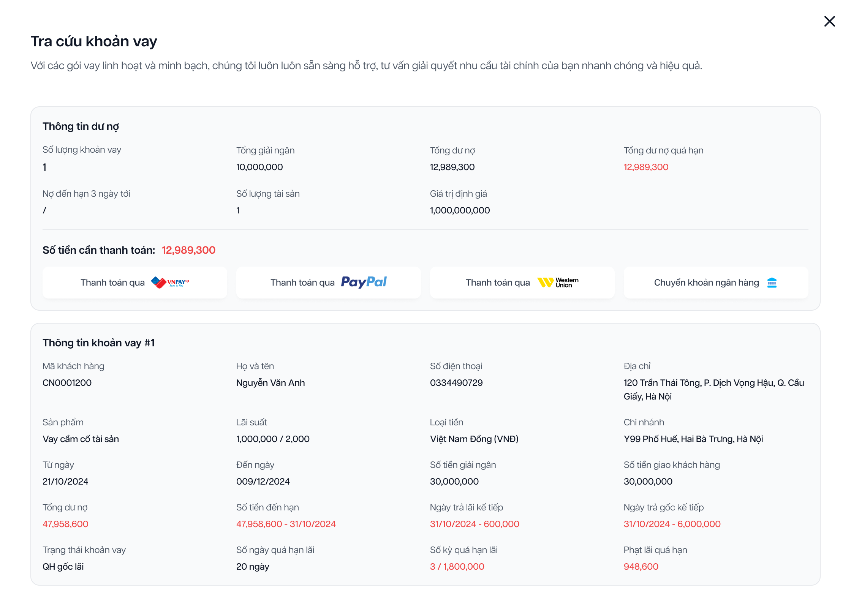Click the VNPAY QR logo icon
Screen dimensions: 851x616
point(170,283)
